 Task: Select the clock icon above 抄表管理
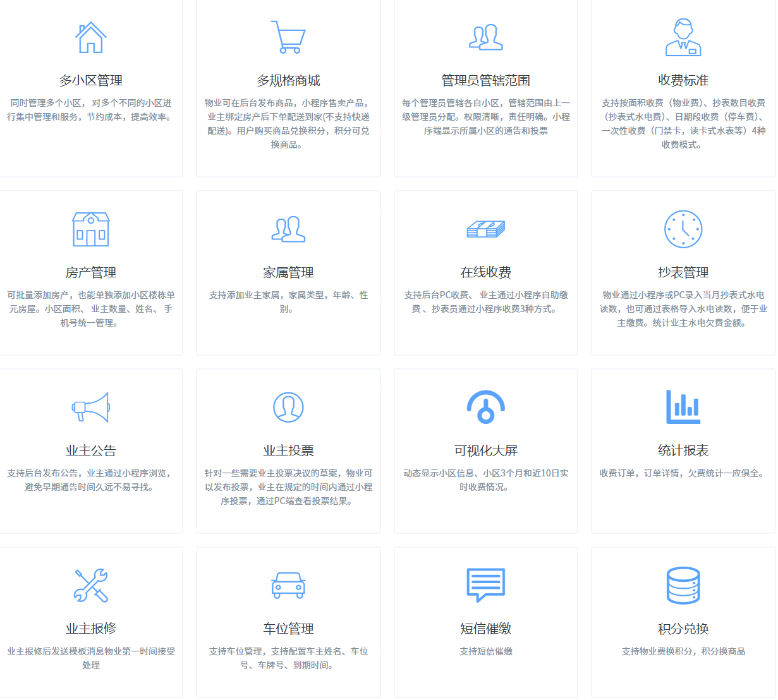tap(683, 229)
